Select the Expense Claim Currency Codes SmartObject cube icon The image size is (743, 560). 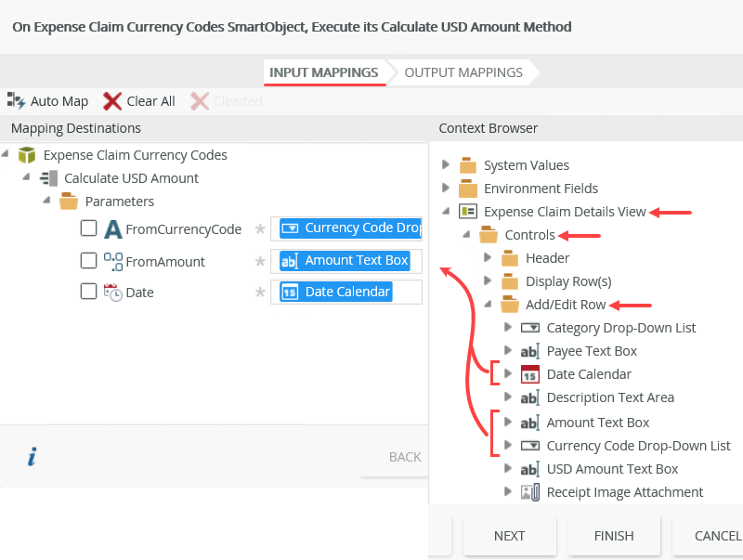[27, 155]
